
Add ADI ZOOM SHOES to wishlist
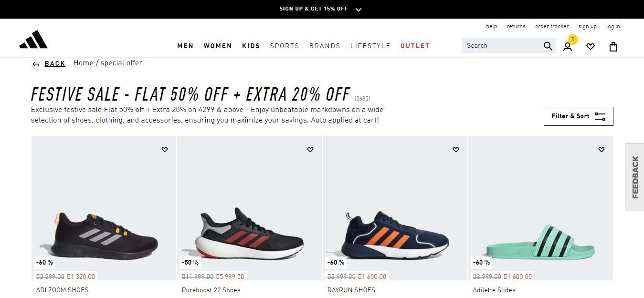[165, 149]
